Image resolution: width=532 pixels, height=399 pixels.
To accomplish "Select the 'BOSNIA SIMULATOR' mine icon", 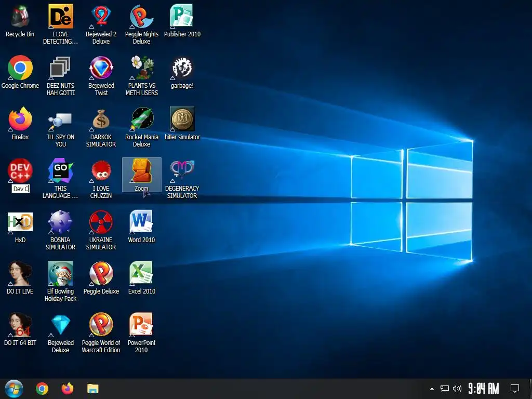I will [60, 222].
